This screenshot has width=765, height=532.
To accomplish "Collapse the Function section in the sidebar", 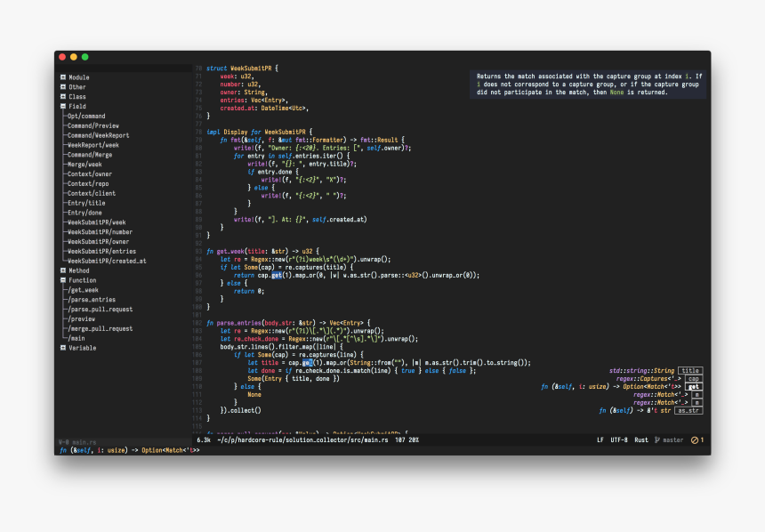I will 62,280.
